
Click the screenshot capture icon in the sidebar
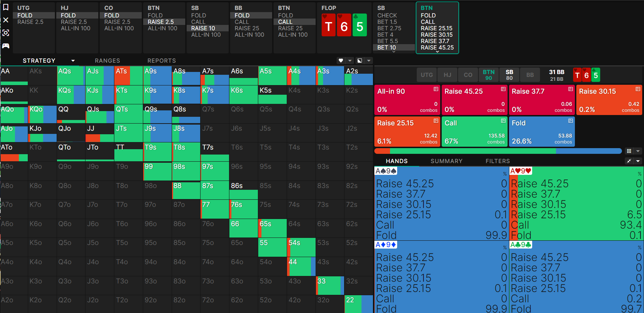(x=6, y=33)
